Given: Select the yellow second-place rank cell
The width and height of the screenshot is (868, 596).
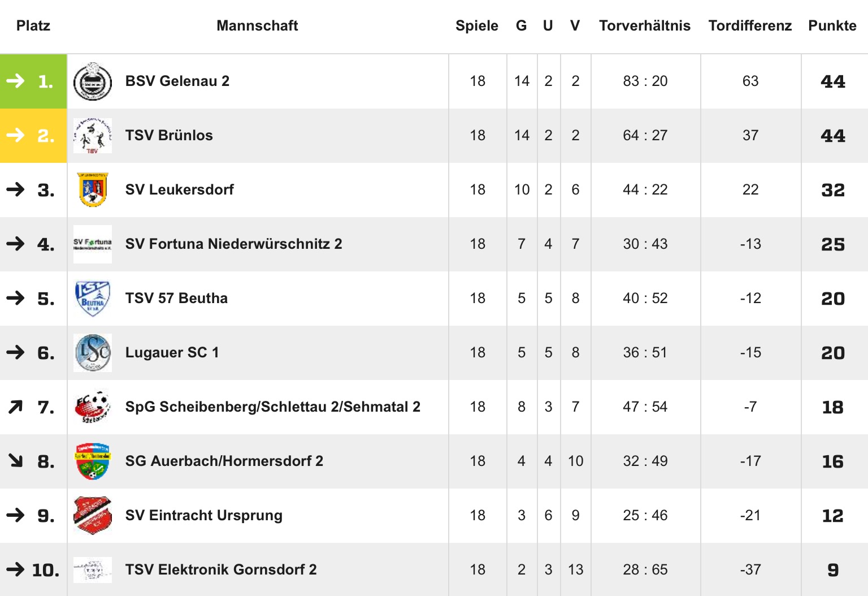Looking at the screenshot, I should point(33,136).
